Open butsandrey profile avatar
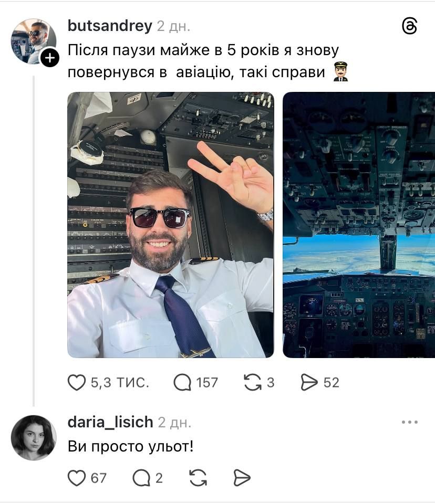 tap(34, 41)
